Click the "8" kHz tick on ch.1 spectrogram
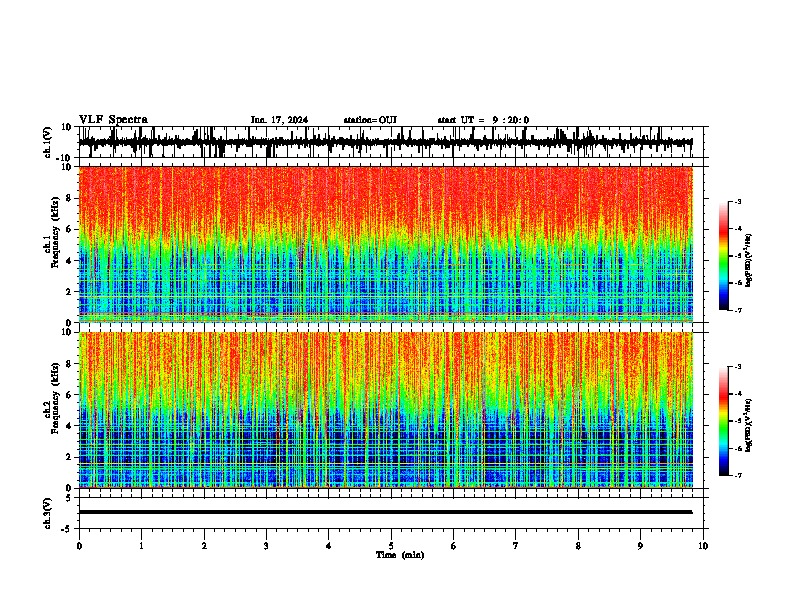The width and height of the screenshot is (792, 612). (69, 198)
